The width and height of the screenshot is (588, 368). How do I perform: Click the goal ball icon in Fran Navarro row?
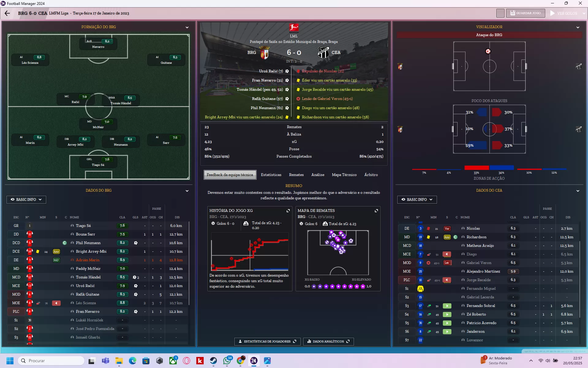136,312
